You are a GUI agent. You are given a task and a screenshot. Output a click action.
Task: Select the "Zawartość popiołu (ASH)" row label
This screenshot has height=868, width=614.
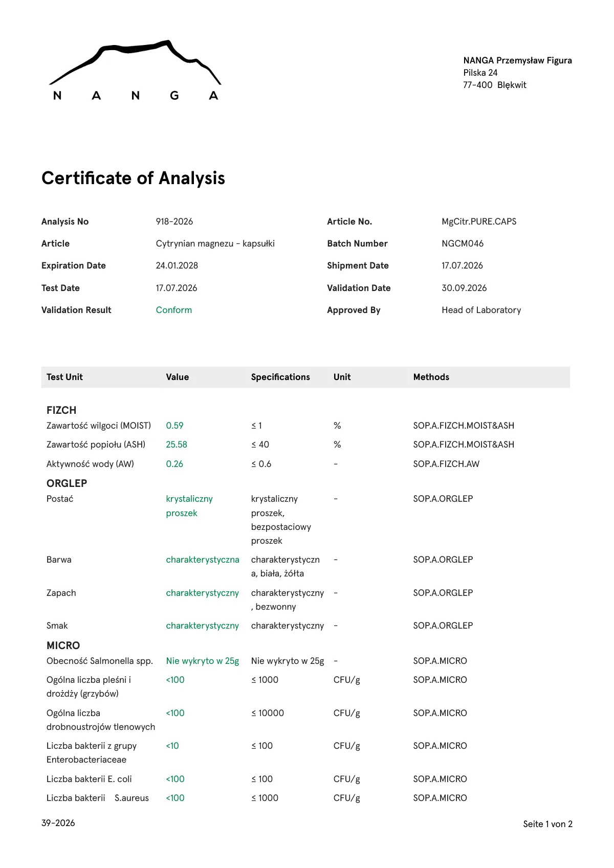tap(96, 444)
